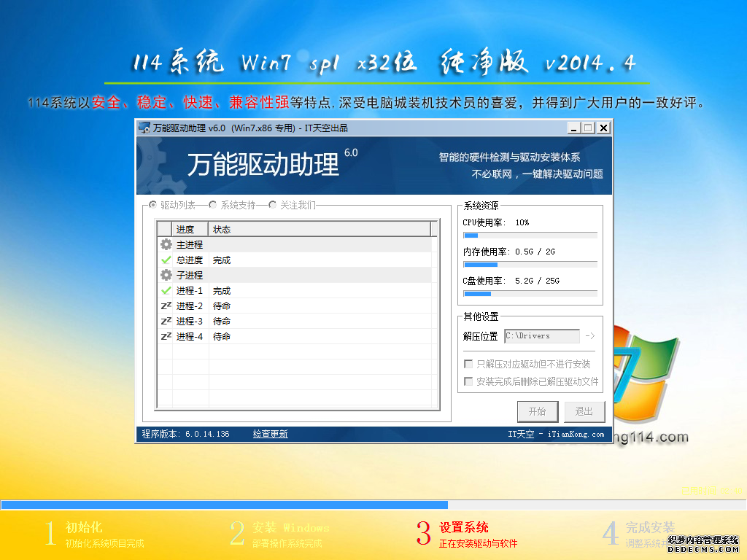Image resolution: width=747 pixels, height=560 pixels.
Task: Click the C盘使用率 progress bar
Action: pyautogui.click(x=530, y=293)
